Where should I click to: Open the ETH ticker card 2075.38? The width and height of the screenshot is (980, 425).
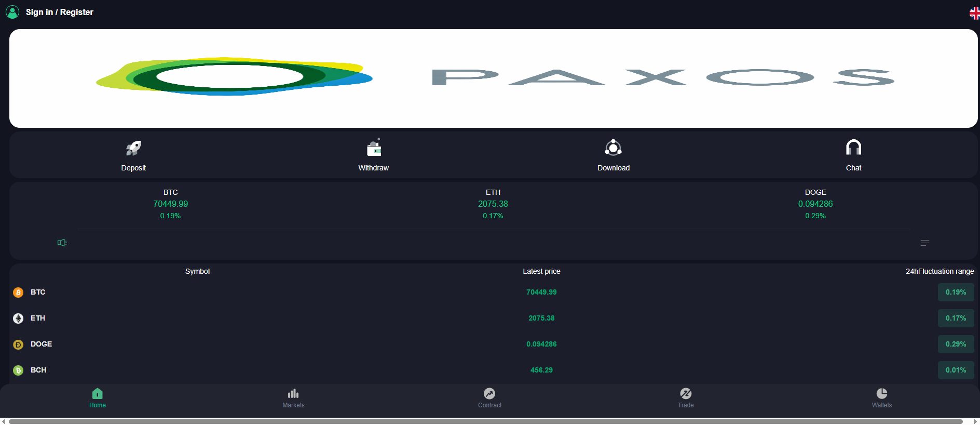point(493,204)
